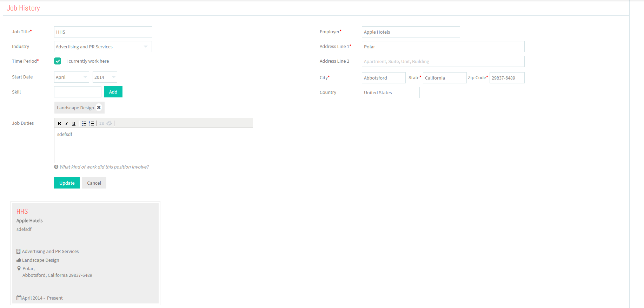This screenshot has width=644, height=308.
Task: Toggle underline formatting in Job Duties editor
Action: click(74, 123)
